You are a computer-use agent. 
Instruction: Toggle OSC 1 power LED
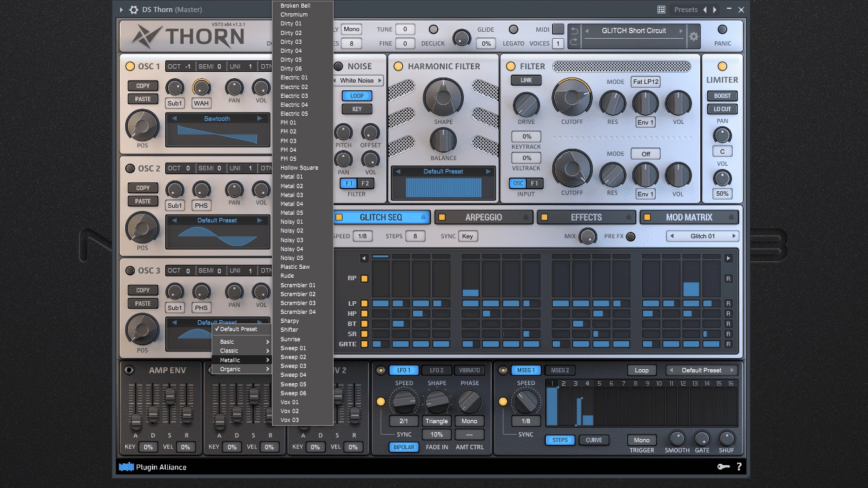point(130,67)
